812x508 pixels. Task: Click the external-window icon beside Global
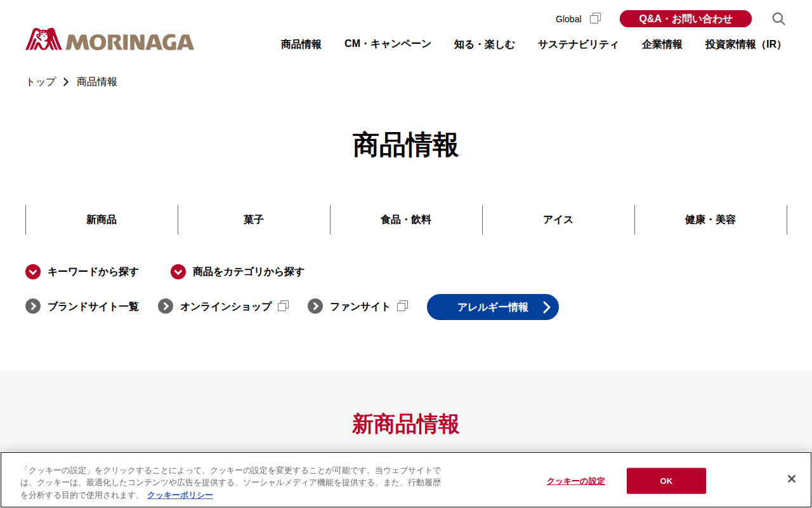tap(595, 18)
